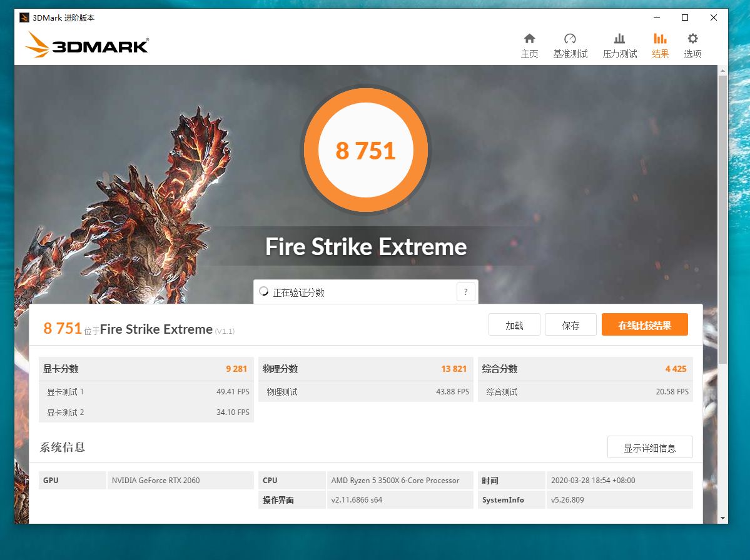Click the 3DMark logo in header

pyautogui.click(x=86, y=45)
